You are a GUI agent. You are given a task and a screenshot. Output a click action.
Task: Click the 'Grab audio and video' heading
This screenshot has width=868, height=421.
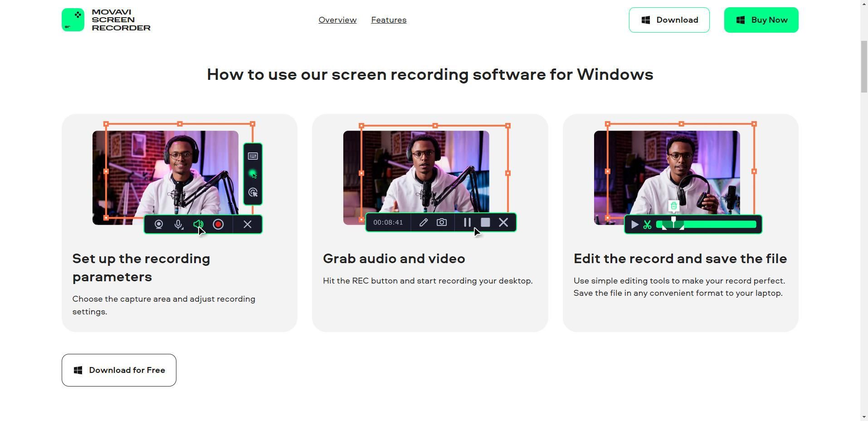click(x=394, y=259)
